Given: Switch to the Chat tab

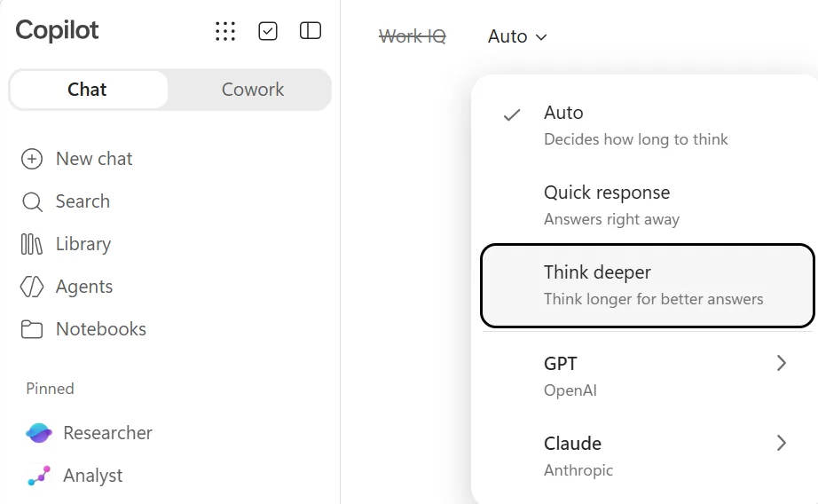Looking at the screenshot, I should (x=89, y=90).
